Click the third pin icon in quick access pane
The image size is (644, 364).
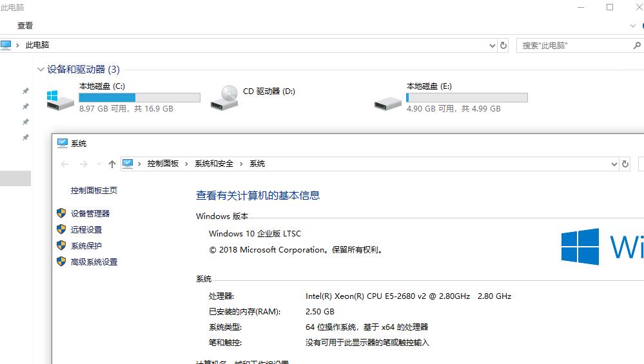click(x=26, y=122)
